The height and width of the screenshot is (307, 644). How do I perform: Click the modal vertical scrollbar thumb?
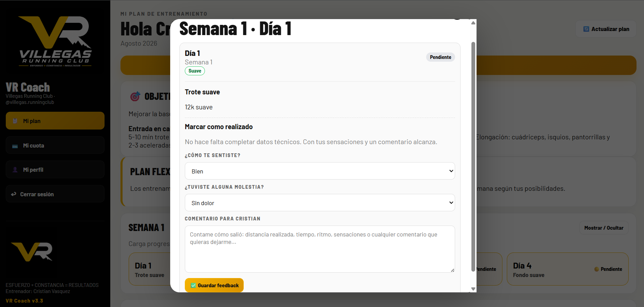pyautogui.click(x=473, y=157)
